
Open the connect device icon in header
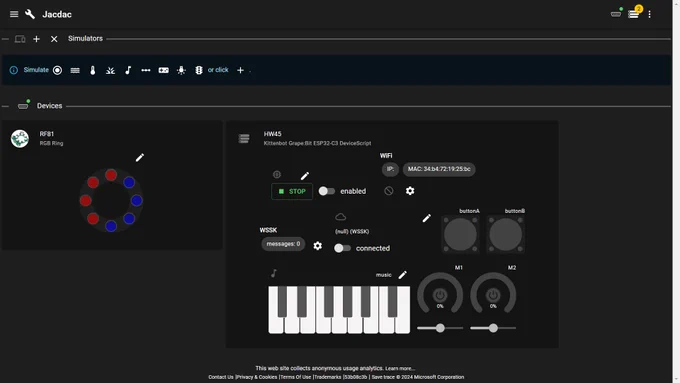(x=616, y=14)
